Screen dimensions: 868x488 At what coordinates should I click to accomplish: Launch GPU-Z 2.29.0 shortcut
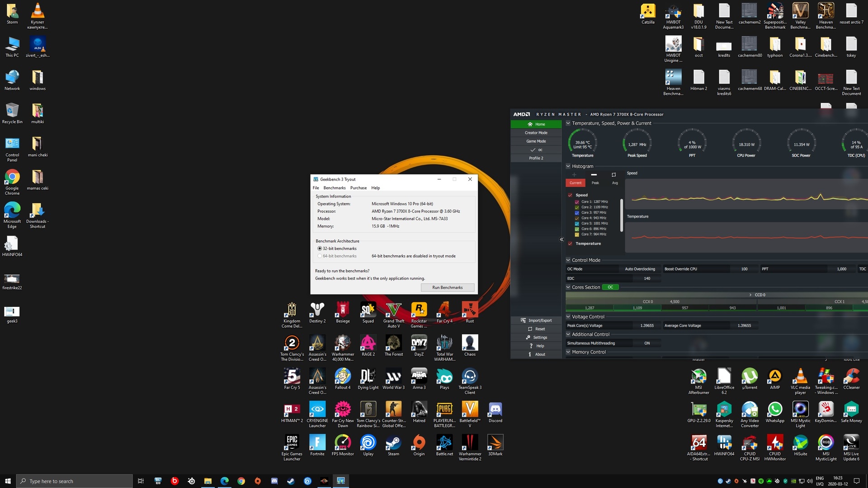click(x=699, y=412)
